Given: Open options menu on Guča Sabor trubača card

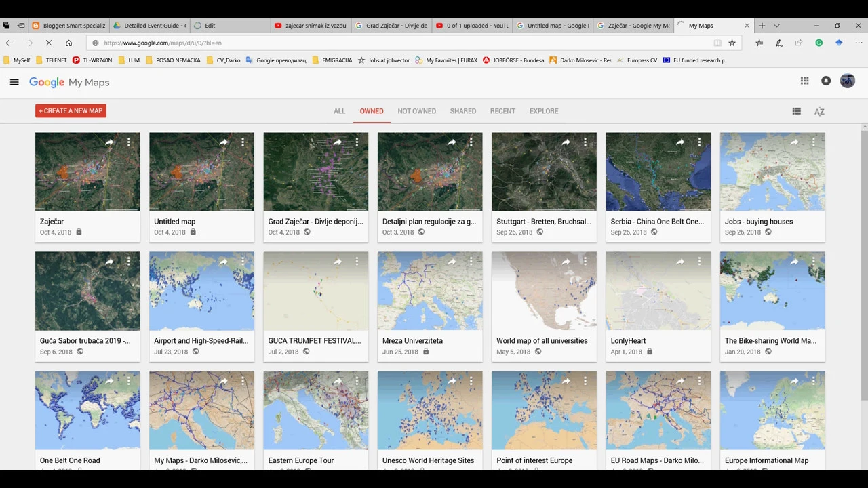Looking at the screenshot, I should (128, 262).
